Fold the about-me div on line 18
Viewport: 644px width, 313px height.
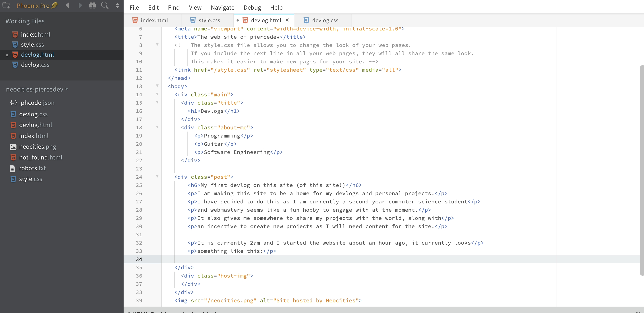tap(157, 127)
